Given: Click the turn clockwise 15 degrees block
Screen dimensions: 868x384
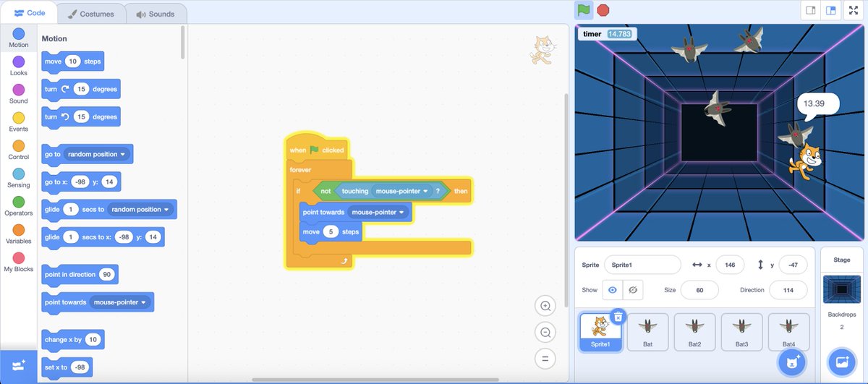Looking at the screenshot, I should tap(80, 89).
